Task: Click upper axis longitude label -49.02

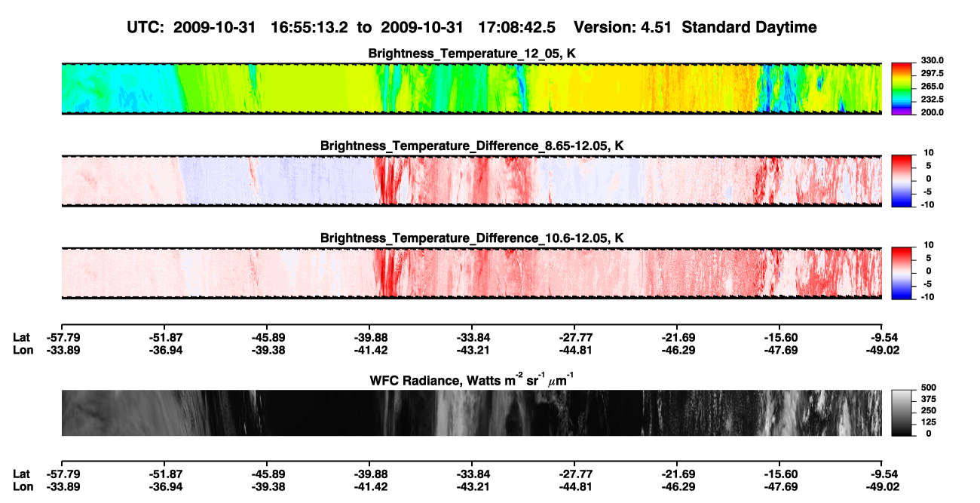Action: 882,350
